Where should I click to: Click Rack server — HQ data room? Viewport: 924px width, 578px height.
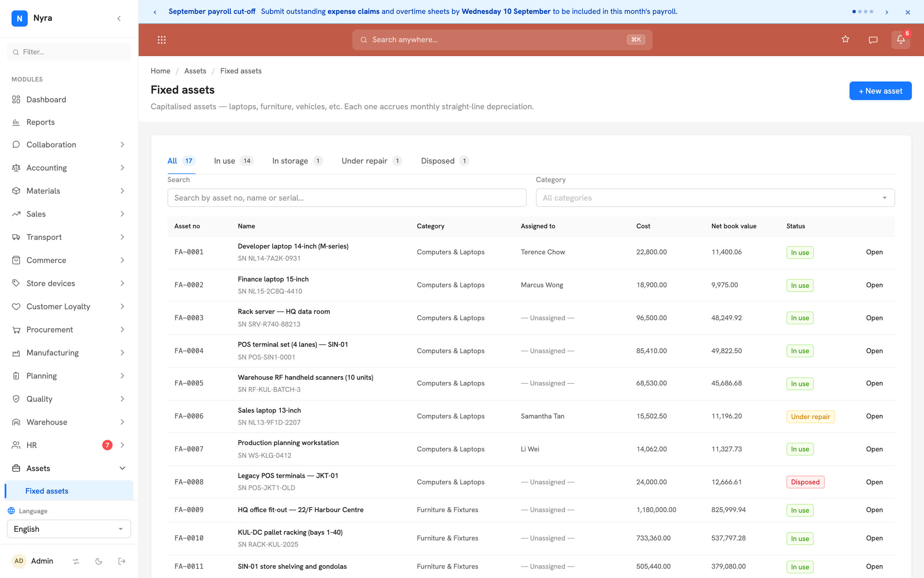point(284,312)
